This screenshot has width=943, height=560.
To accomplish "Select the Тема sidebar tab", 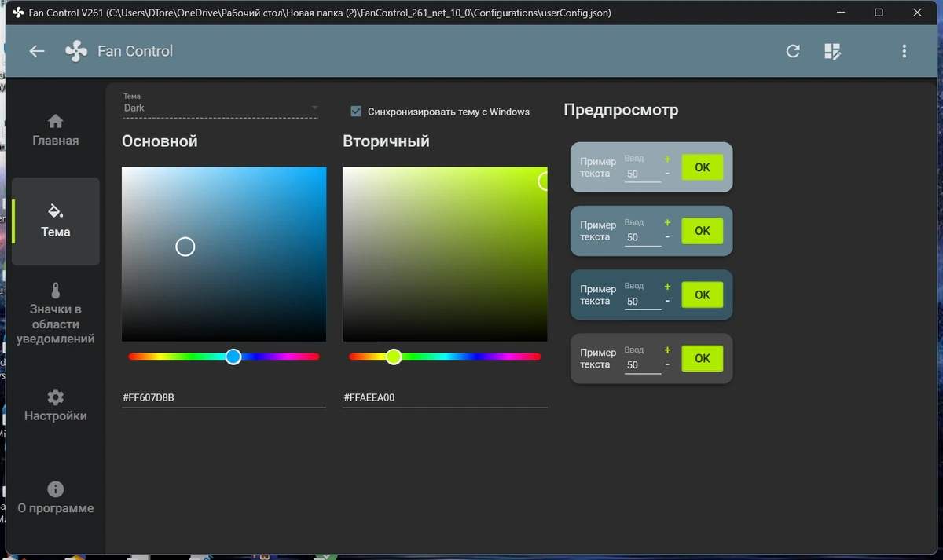I will (x=56, y=221).
